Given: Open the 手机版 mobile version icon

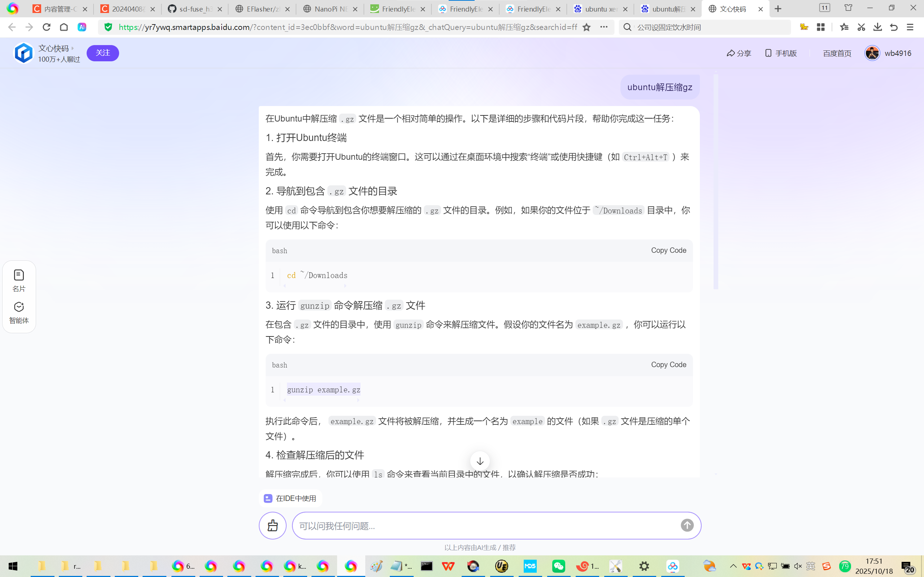Looking at the screenshot, I should pyautogui.click(x=768, y=53).
